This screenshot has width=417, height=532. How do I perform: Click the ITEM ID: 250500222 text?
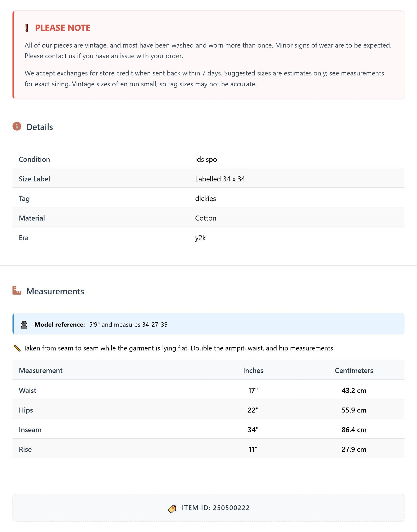click(x=216, y=508)
